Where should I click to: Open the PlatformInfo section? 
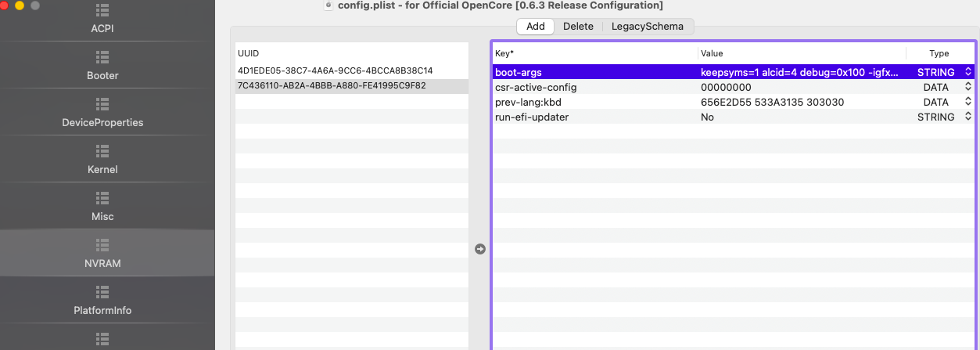coord(102,301)
